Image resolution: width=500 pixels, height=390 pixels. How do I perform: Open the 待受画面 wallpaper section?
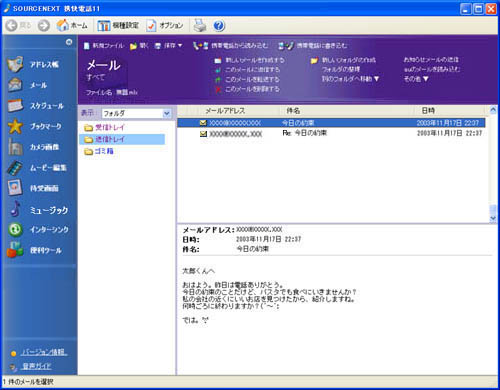click(33, 188)
